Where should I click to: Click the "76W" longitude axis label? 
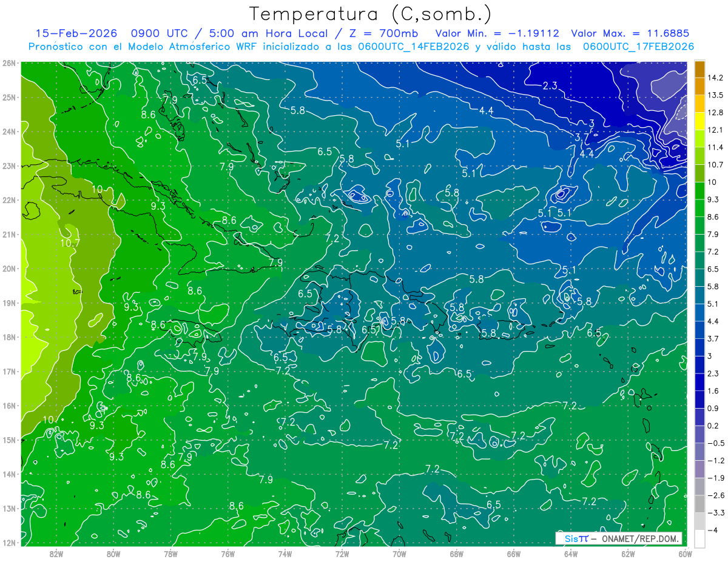click(227, 554)
